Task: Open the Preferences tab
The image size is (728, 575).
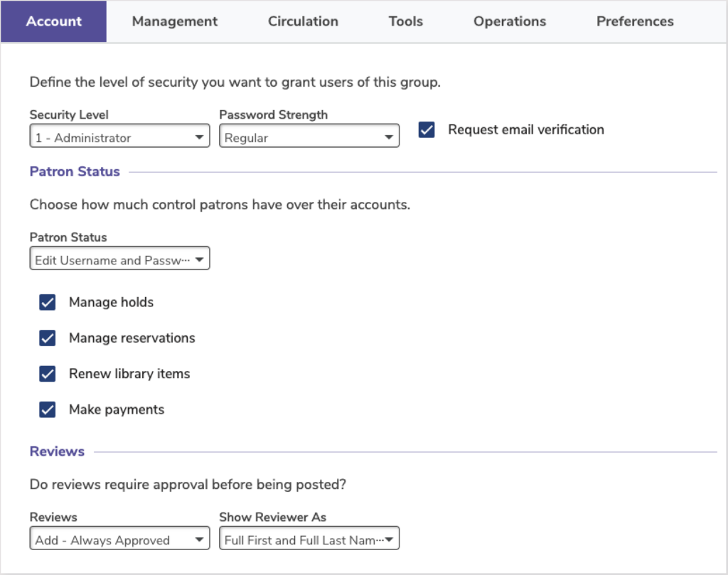Action: tap(635, 21)
